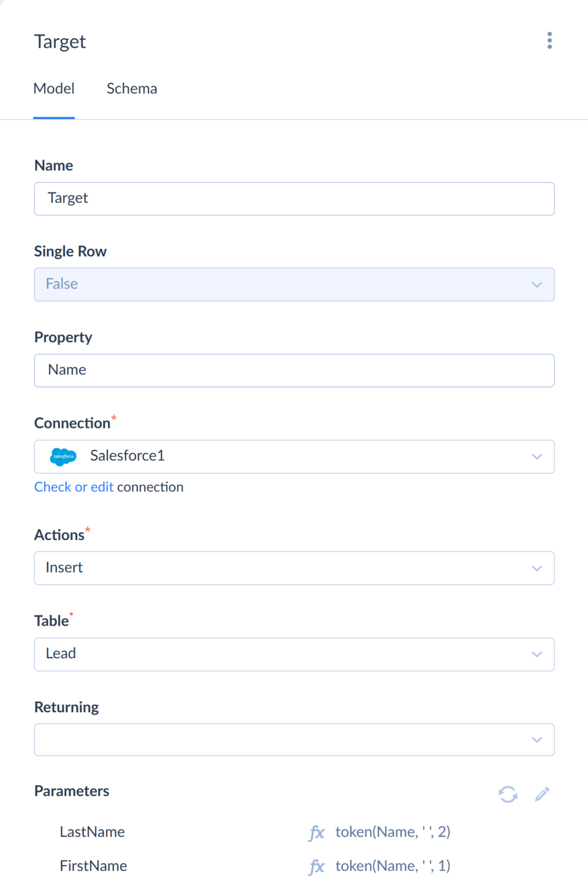
Task: Focus the Name input field
Action: (x=294, y=199)
